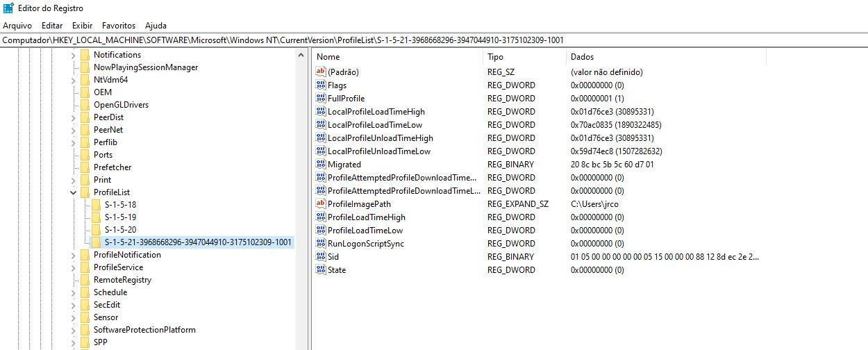Click the LocalProfileUnloadTimeLow value icon
The height and width of the screenshot is (350, 868).
[x=321, y=151]
